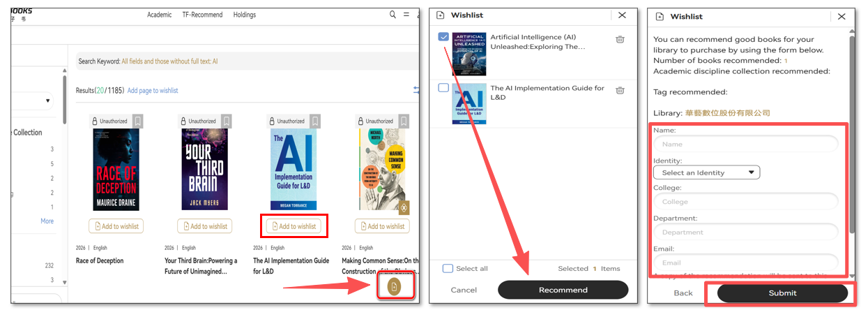Go to the Academic menu item

tap(159, 15)
